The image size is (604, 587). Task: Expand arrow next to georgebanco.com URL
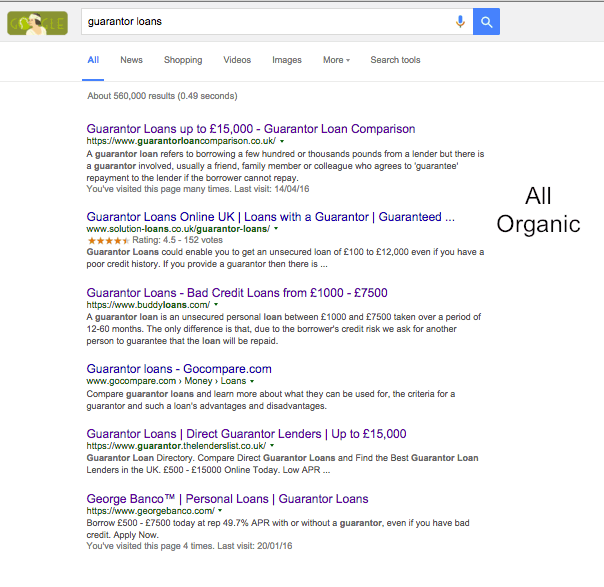220,511
